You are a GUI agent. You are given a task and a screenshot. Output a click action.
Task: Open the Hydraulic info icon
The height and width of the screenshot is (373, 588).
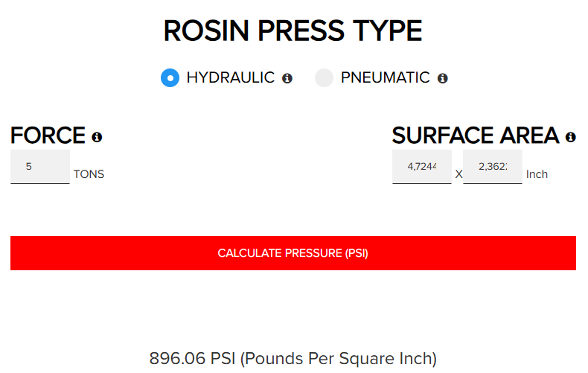click(287, 78)
